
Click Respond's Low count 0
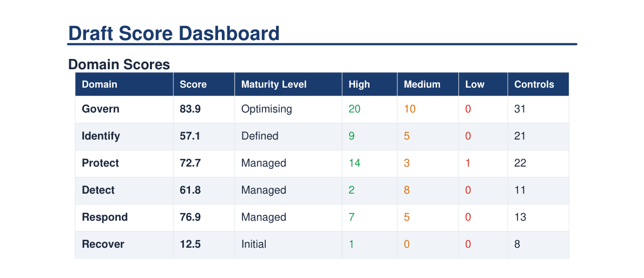click(468, 217)
